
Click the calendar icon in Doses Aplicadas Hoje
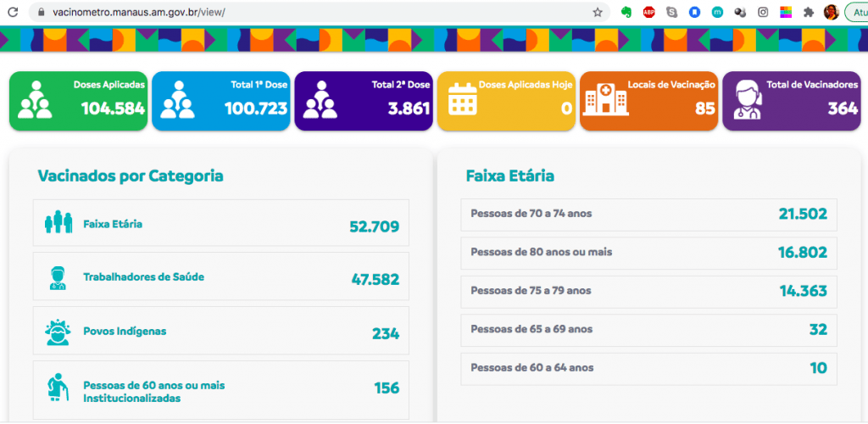point(462,99)
